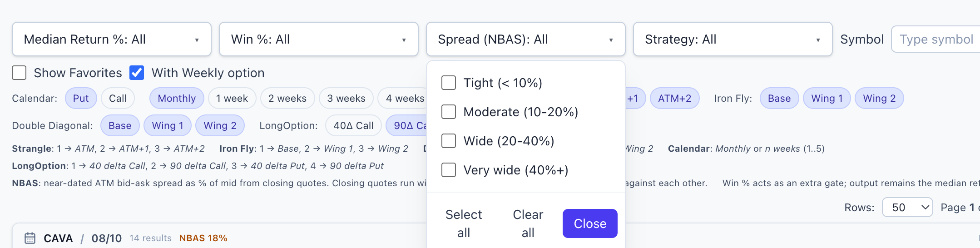Enable the Wide (20-40%) checkbox
This screenshot has height=248, width=980.
(x=449, y=141)
